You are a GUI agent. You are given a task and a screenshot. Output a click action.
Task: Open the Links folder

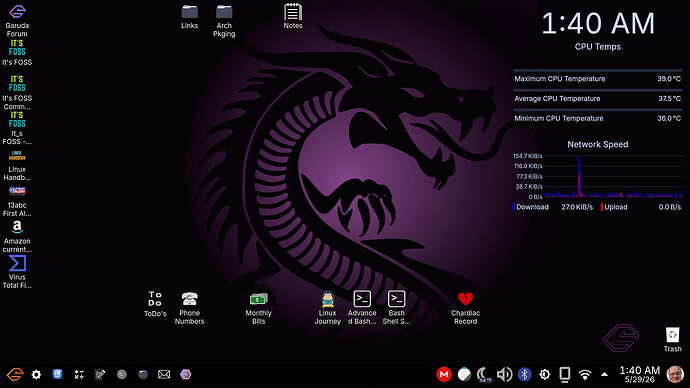point(190,17)
